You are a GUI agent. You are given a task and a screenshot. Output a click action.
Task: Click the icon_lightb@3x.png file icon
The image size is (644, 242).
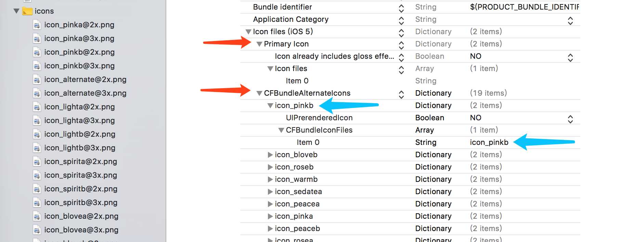click(x=37, y=148)
